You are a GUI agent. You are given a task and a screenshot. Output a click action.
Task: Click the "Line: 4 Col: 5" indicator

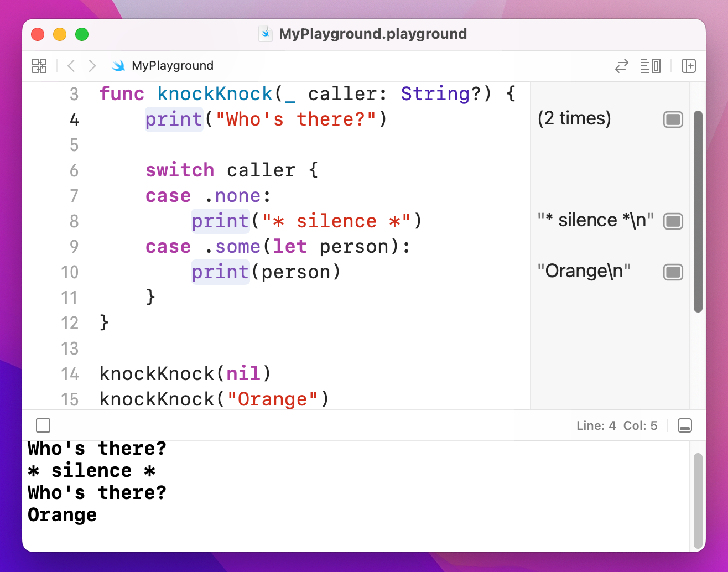click(x=617, y=425)
